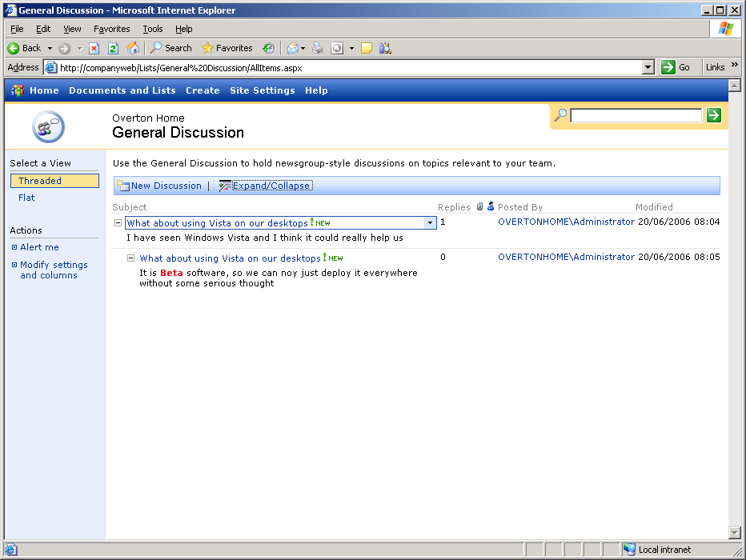Switch to the Flat view
Image resolution: width=746 pixels, height=560 pixels.
coord(26,198)
